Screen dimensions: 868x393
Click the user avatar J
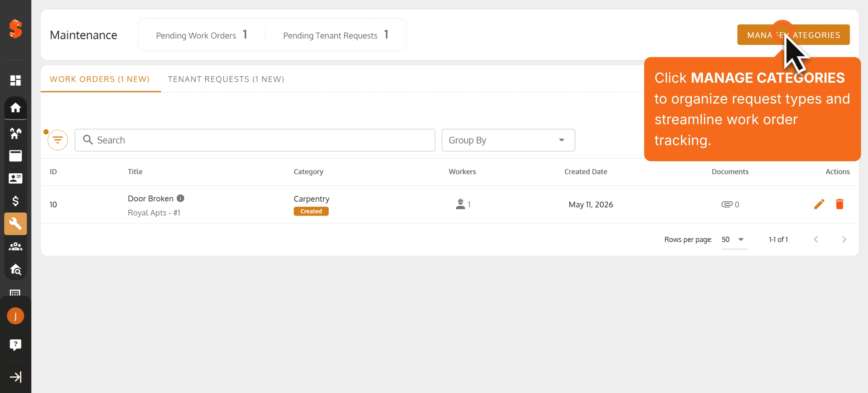point(16,316)
